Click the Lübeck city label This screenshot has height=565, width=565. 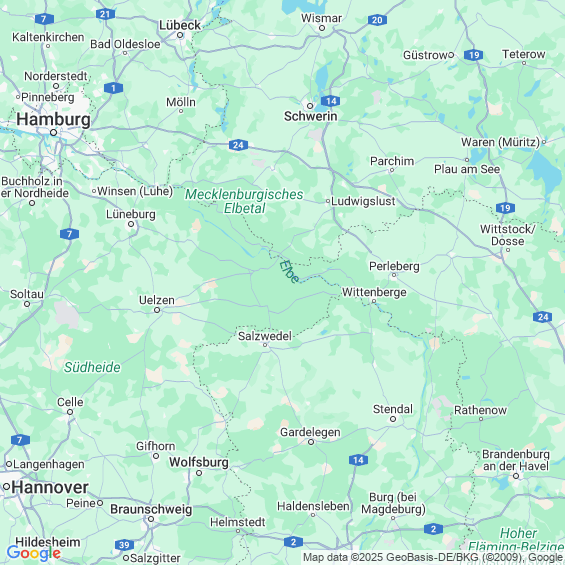[180, 25]
